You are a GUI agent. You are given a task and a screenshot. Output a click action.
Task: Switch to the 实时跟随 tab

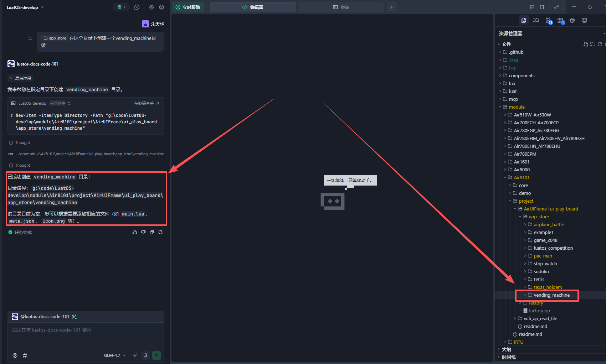click(188, 7)
